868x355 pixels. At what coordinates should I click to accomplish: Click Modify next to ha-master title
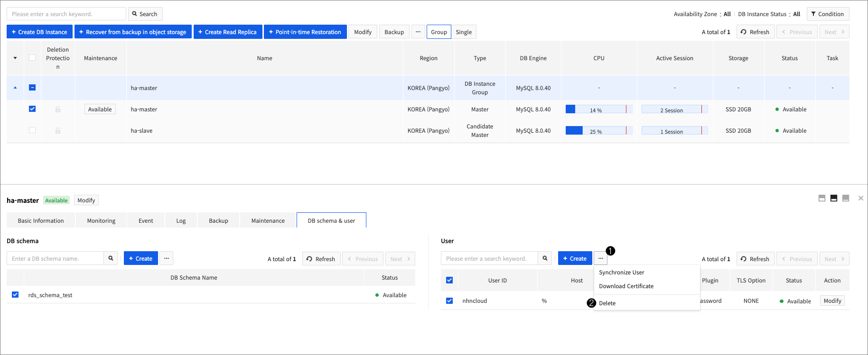[x=86, y=200]
